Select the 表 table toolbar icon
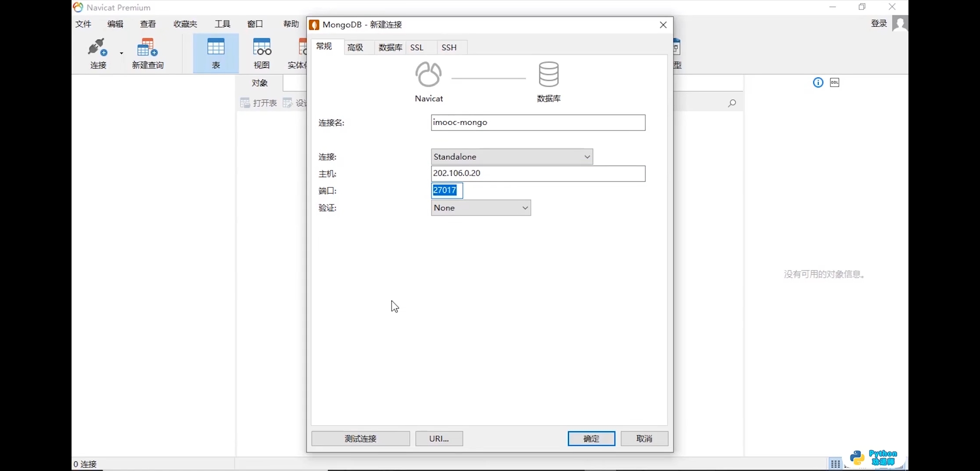 click(x=216, y=53)
